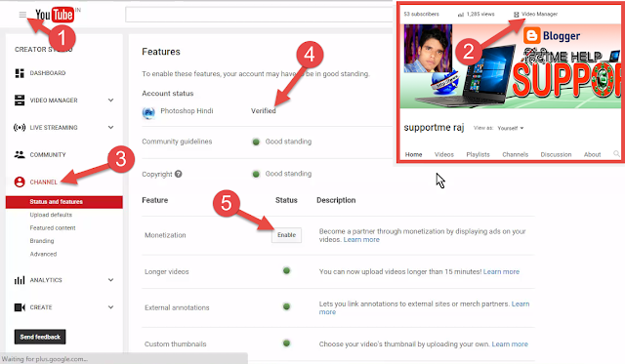Switch to the channel Videos tab
Screen dimensions: 625x364
click(444, 154)
